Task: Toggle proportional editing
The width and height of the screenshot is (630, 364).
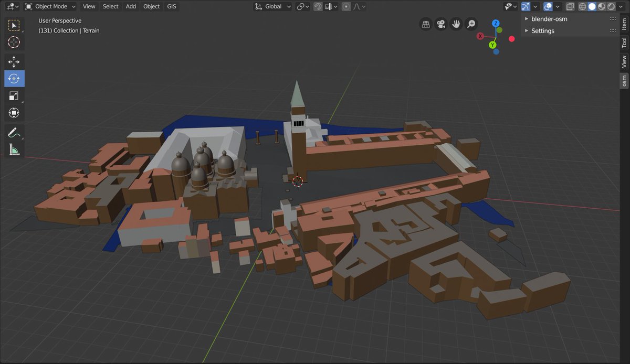Action: (346, 7)
